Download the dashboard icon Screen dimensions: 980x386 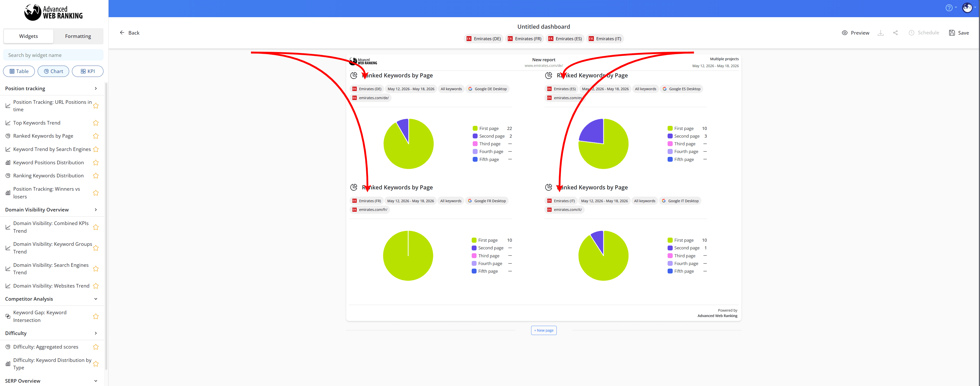[x=880, y=33]
